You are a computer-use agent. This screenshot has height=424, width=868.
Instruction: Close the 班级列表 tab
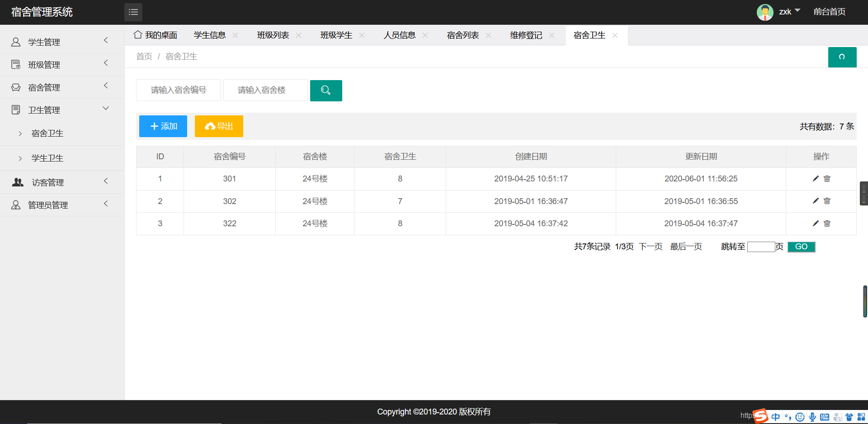(x=298, y=35)
